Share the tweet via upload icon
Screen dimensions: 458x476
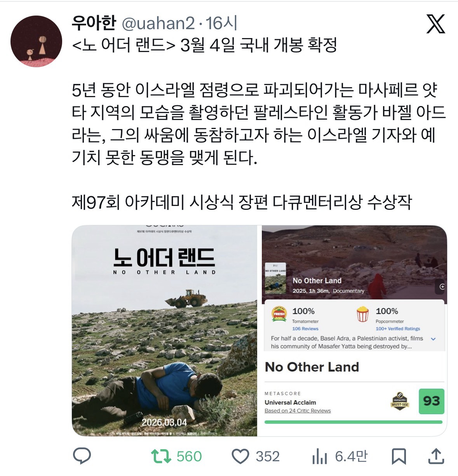pyautogui.click(x=435, y=456)
